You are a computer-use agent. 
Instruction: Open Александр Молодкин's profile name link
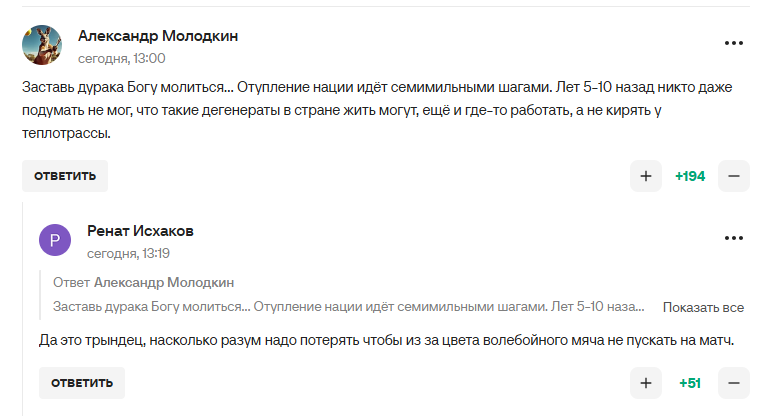[158, 36]
